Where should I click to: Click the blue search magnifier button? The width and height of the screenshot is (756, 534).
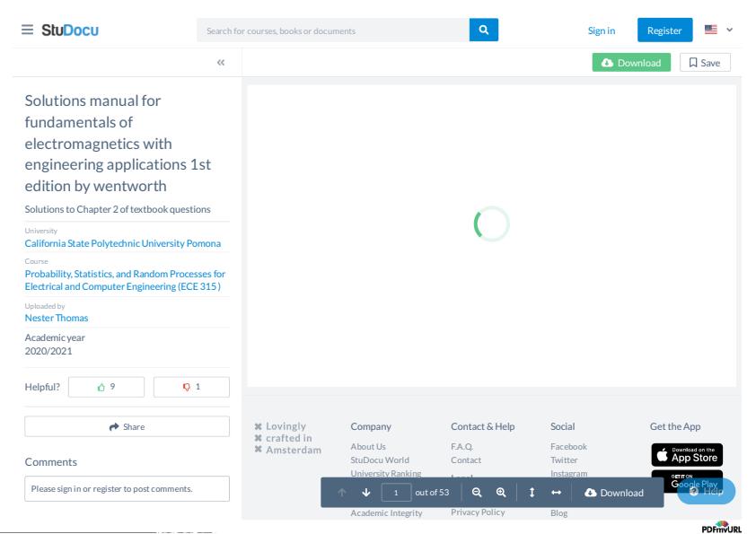484,30
